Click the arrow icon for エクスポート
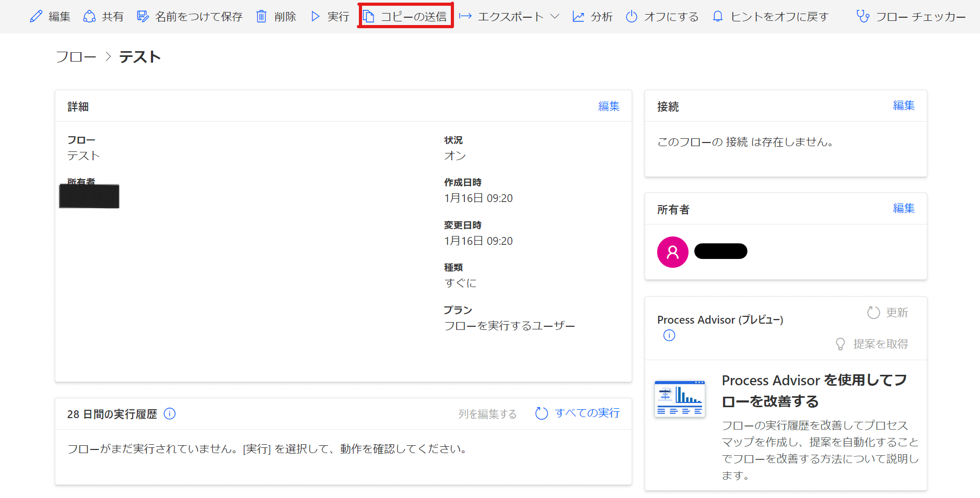 pos(465,17)
